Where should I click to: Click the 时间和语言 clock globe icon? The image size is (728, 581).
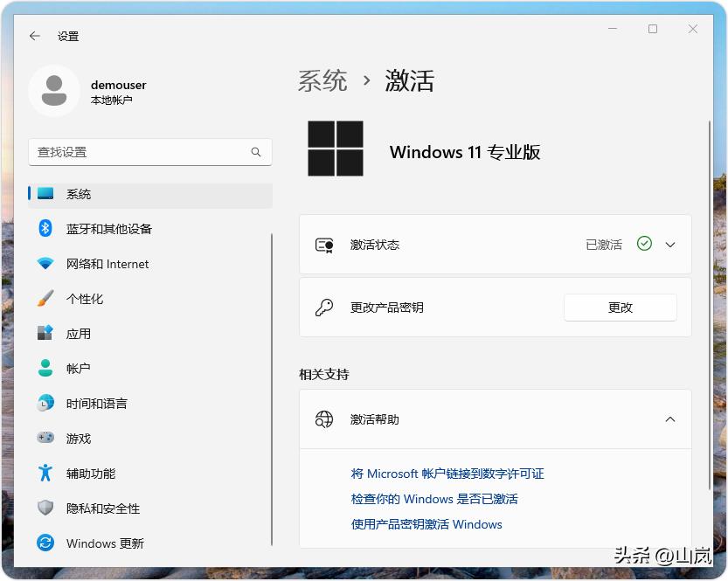(x=45, y=403)
